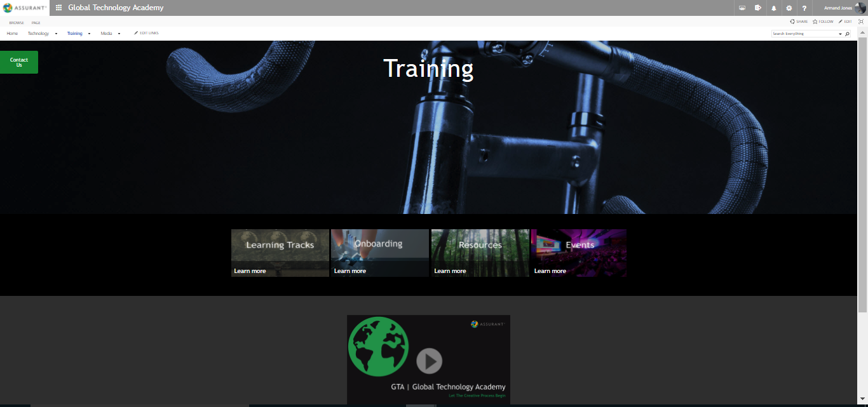The image size is (868, 407).
Task: Go to Home in navigation
Action: 12,34
